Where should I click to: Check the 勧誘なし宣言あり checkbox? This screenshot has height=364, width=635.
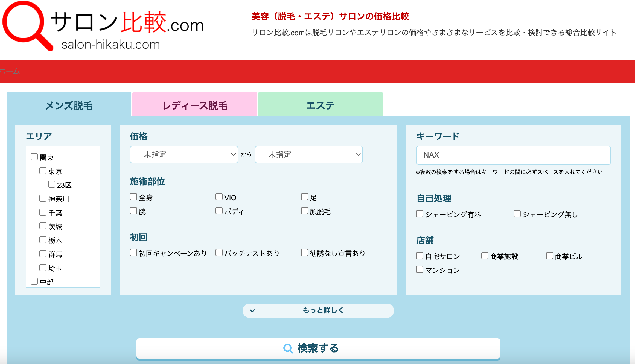[x=305, y=253]
